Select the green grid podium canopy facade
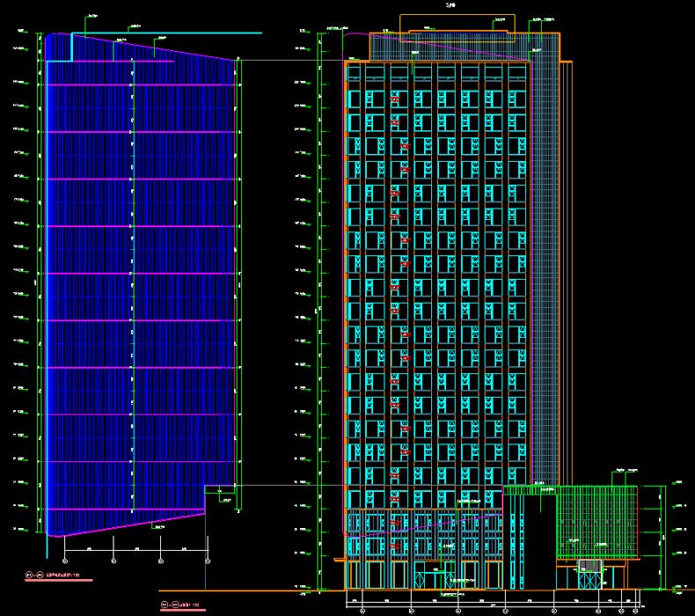Image resolution: width=695 pixels, height=616 pixels. click(x=596, y=521)
